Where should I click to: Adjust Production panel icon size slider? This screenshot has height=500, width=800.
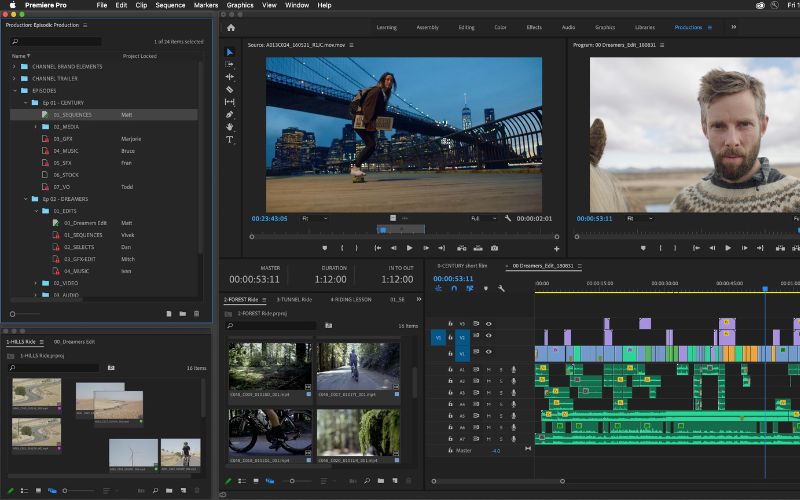pos(24,314)
